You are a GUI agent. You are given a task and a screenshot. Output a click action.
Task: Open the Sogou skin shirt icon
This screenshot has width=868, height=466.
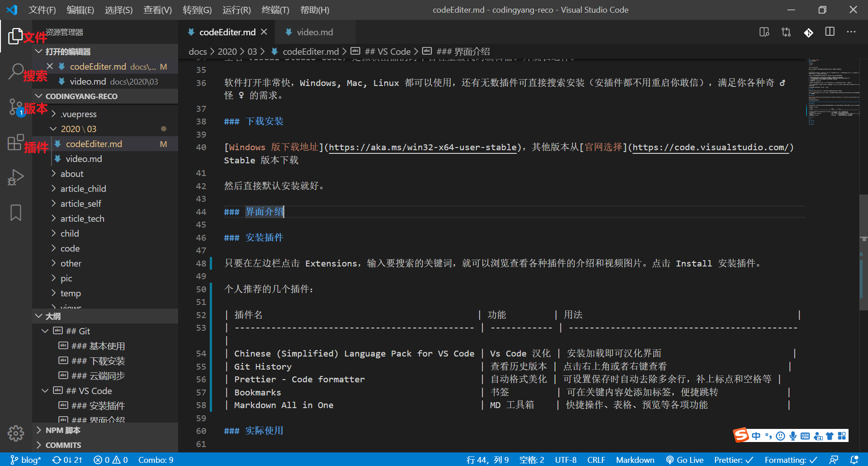click(x=830, y=436)
